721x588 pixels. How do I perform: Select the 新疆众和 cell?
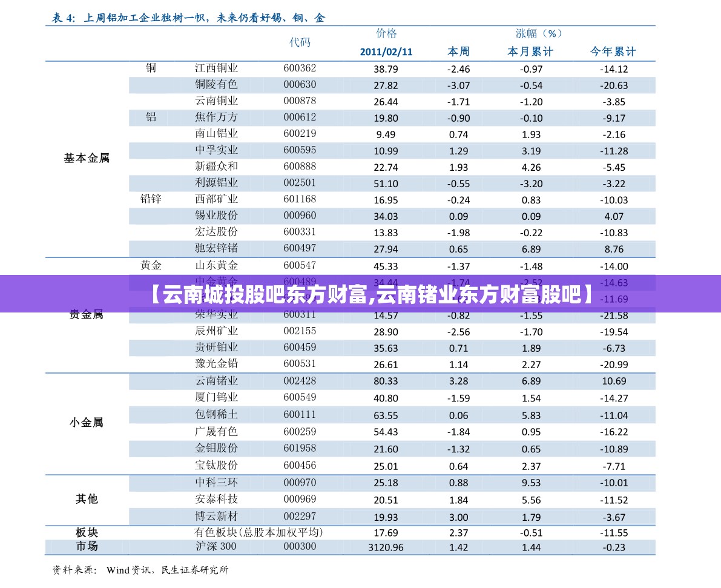[216, 166]
